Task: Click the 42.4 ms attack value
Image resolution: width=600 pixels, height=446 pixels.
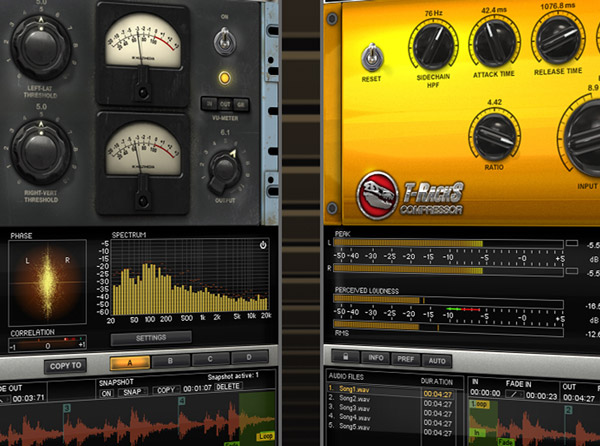Action: coord(493,10)
